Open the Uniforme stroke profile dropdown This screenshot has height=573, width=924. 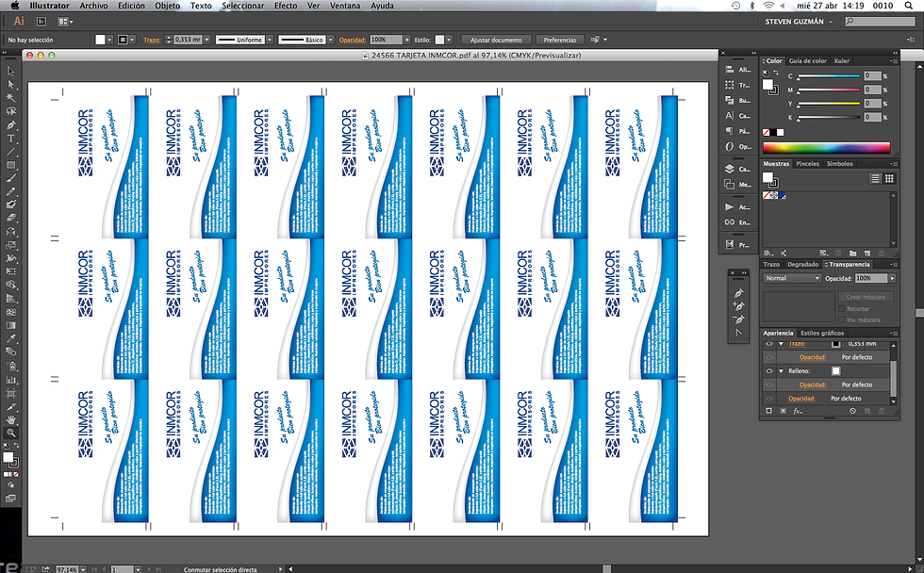click(x=270, y=40)
